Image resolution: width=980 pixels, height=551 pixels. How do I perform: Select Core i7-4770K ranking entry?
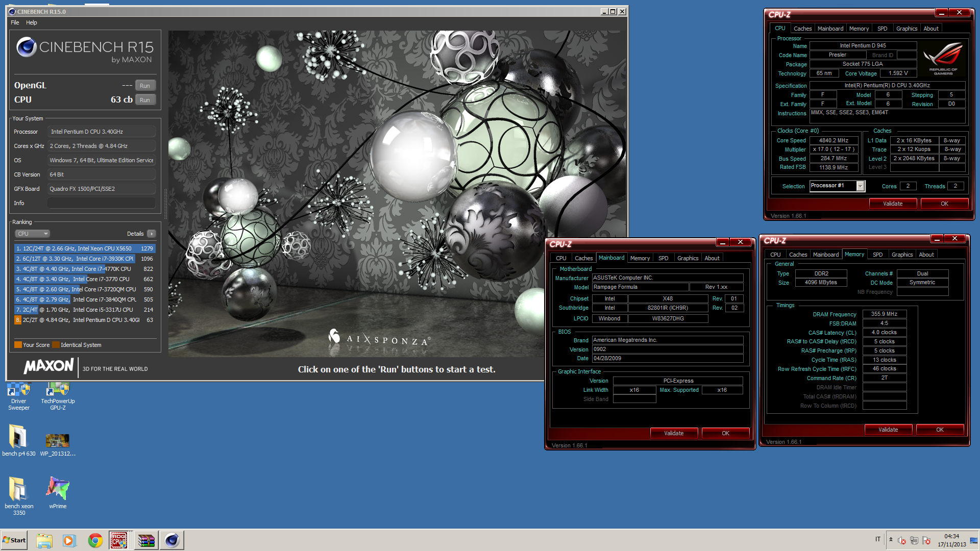[x=85, y=269]
